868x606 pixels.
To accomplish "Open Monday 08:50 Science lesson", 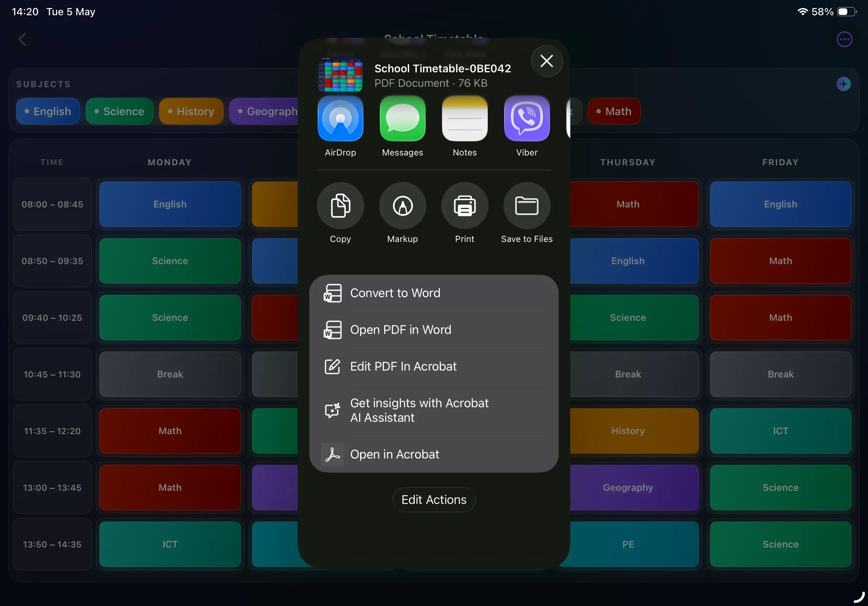I will tap(170, 261).
